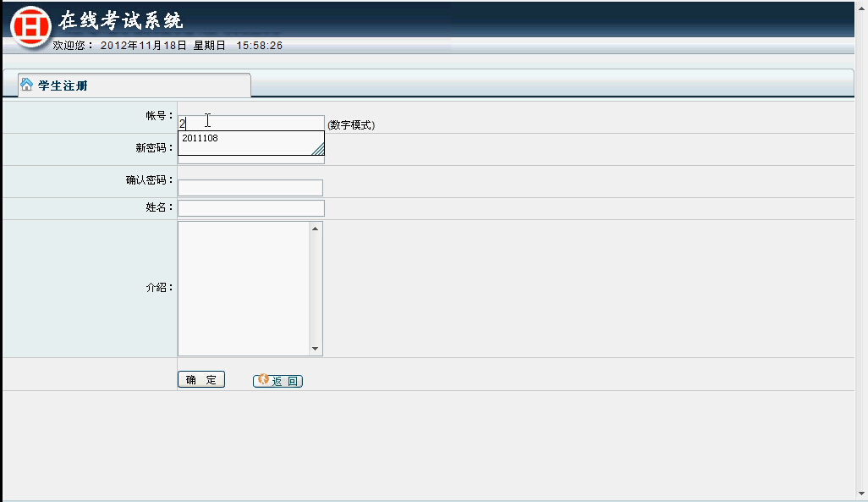Image resolution: width=868 pixels, height=502 pixels.
Task: Click the 帐号 label
Action: coord(159,115)
